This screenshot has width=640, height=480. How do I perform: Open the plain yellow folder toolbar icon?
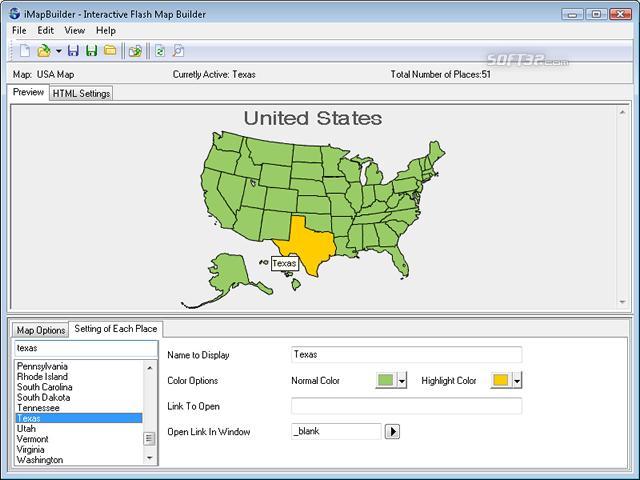(x=110, y=51)
